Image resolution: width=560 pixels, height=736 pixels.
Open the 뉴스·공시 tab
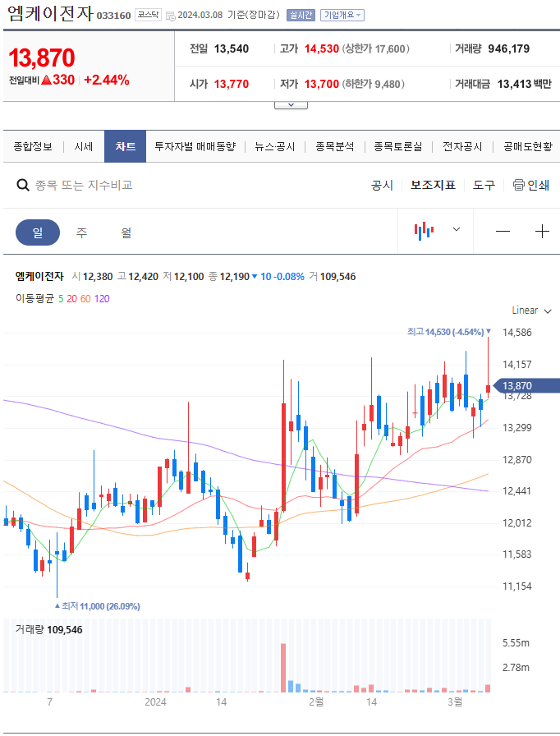tap(275, 146)
